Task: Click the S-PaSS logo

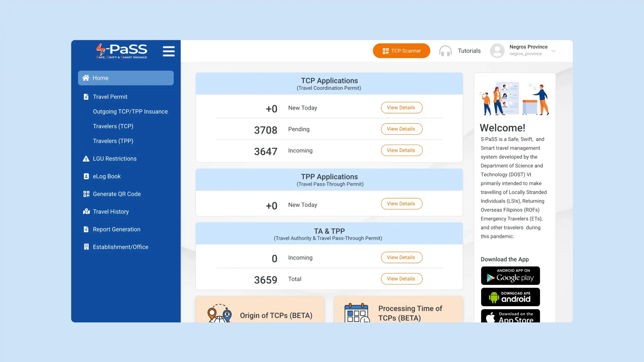Action: click(x=122, y=51)
